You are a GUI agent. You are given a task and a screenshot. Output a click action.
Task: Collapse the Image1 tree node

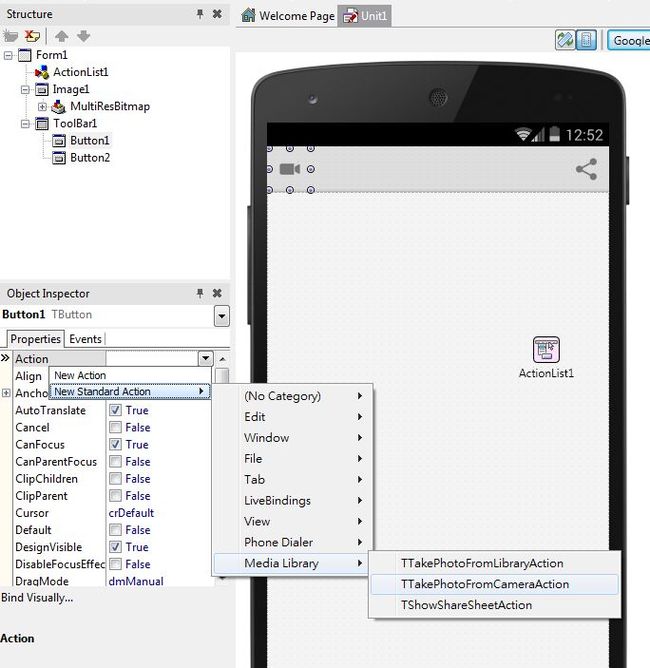[x=25, y=89]
